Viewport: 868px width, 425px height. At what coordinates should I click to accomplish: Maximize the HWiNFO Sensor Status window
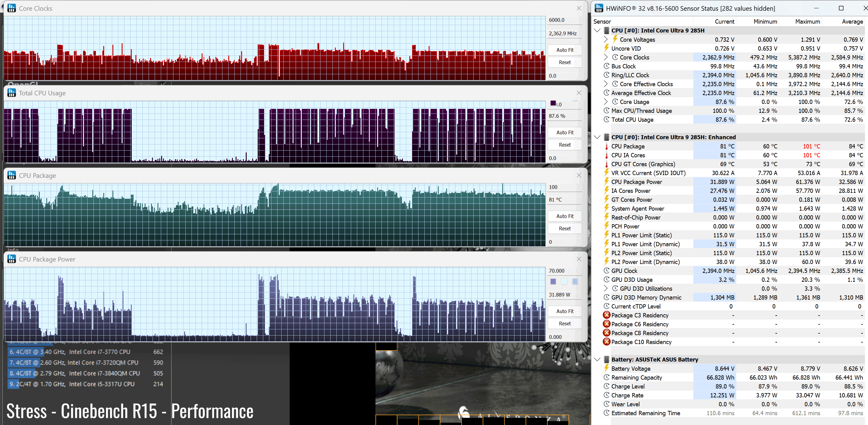coord(841,8)
